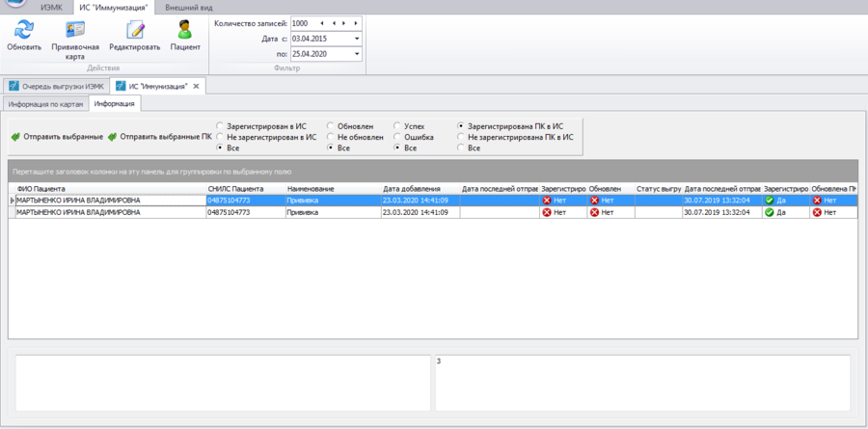The width and height of the screenshot is (868, 429).
Task: Click the Редактировать pencil icon
Action: 134,30
